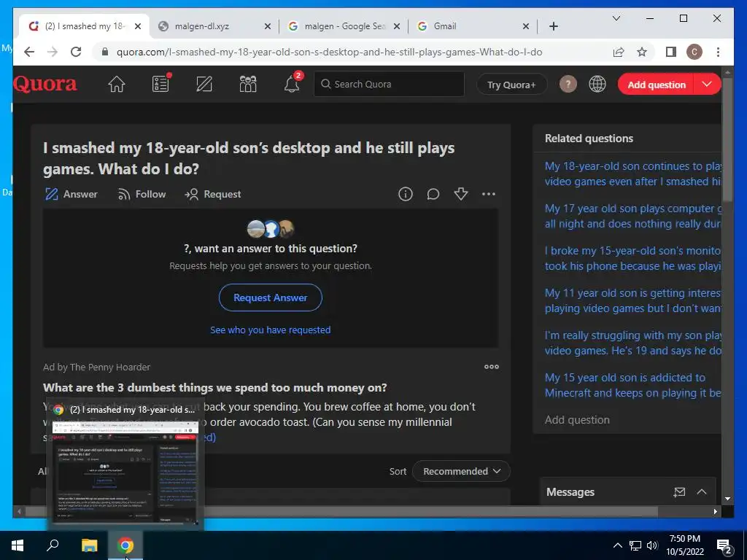View the site lock information

105,52
